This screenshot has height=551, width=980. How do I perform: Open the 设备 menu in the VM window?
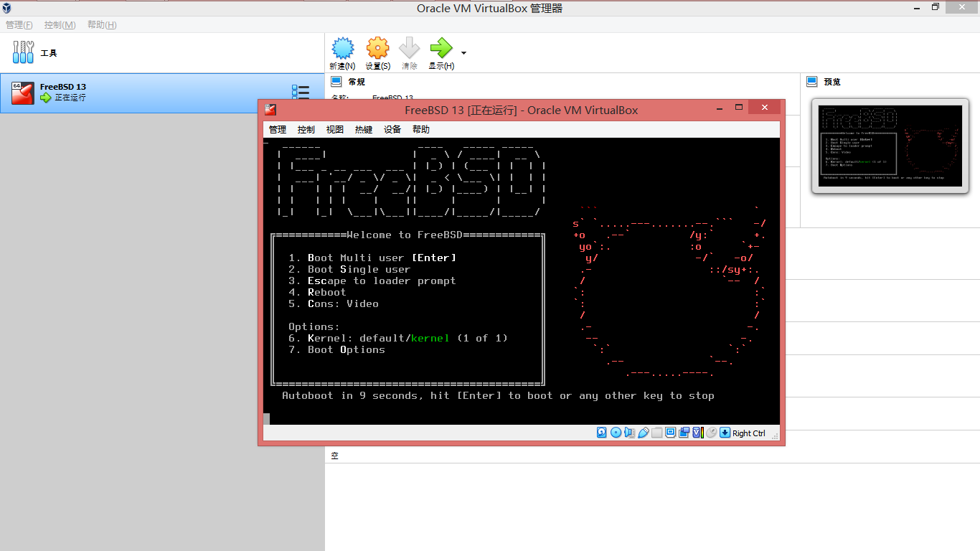392,129
